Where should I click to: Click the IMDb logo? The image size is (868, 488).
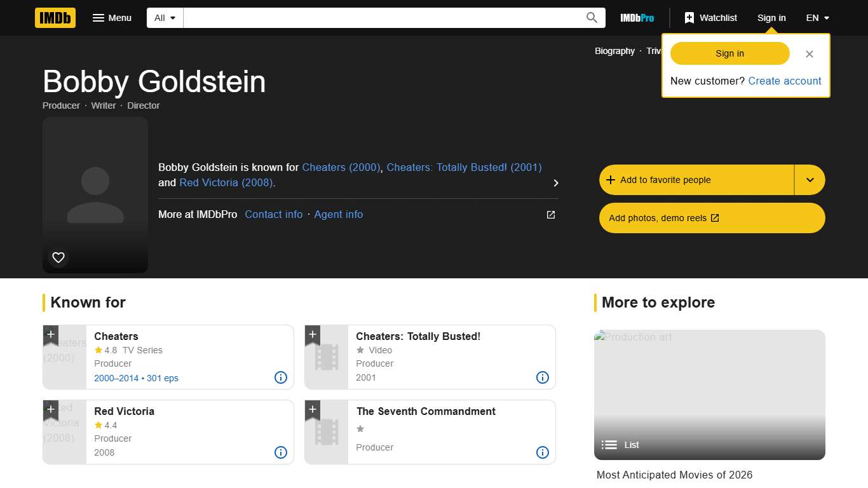pyautogui.click(x=55, y=18)
